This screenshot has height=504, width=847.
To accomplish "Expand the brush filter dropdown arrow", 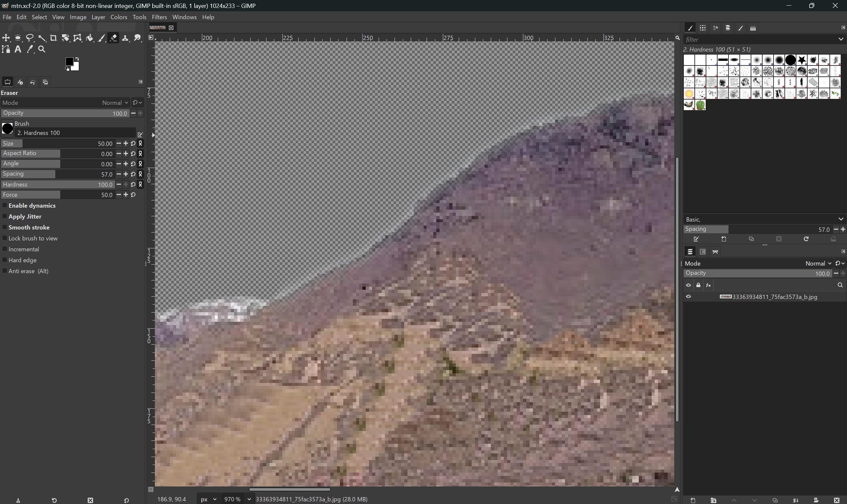I will coord(841,39).
